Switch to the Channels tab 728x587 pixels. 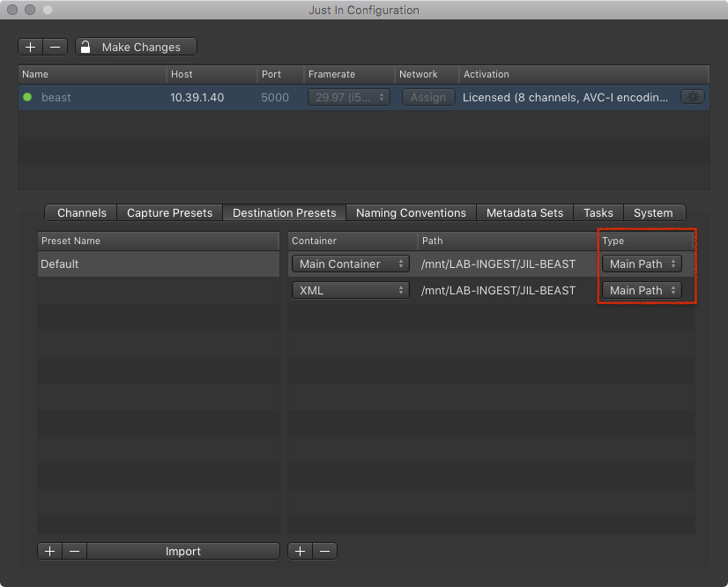(82, 212)
